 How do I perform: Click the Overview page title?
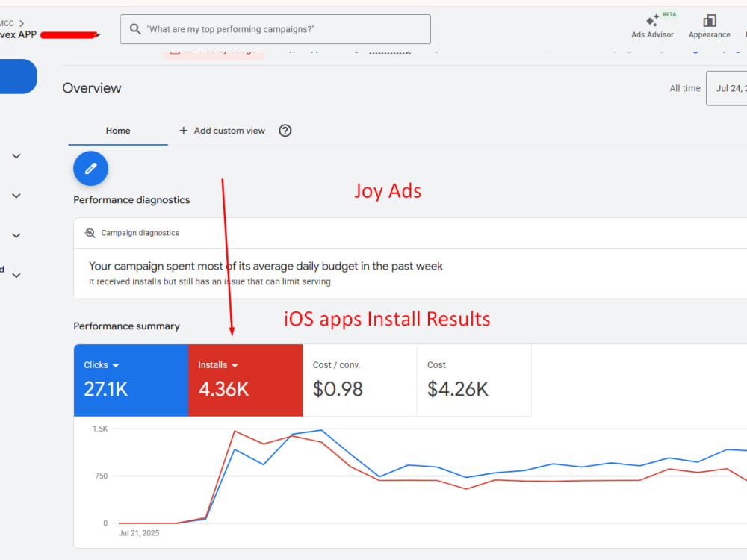[x=91, y=88]
